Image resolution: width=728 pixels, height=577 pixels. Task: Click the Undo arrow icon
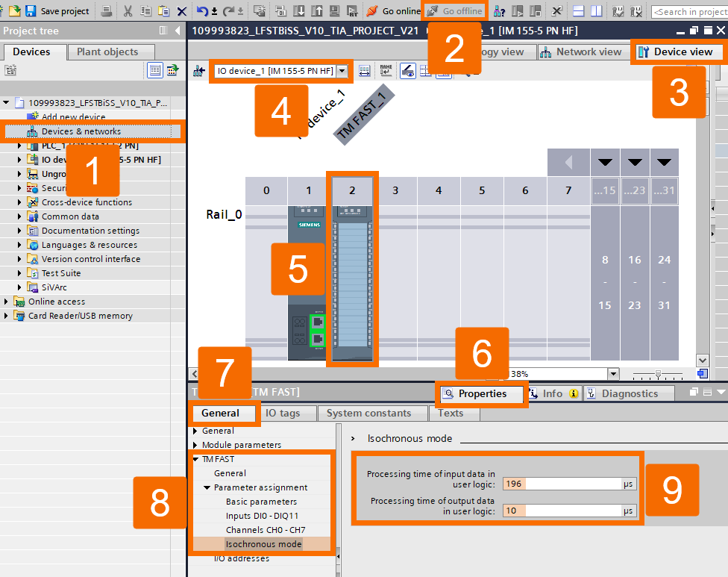coord(202,10)
